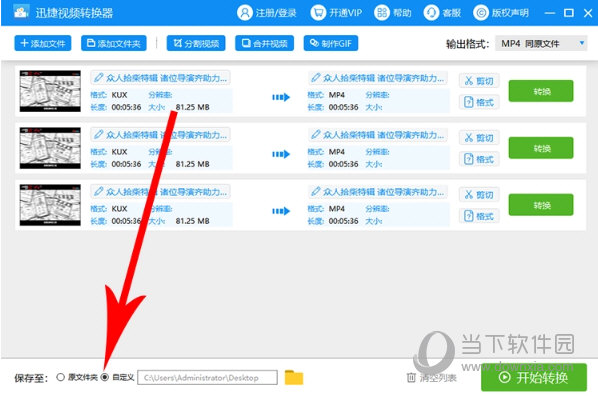The image size is (598, 396).
Task: Close the converter window
Action: [x=588, y=13]
